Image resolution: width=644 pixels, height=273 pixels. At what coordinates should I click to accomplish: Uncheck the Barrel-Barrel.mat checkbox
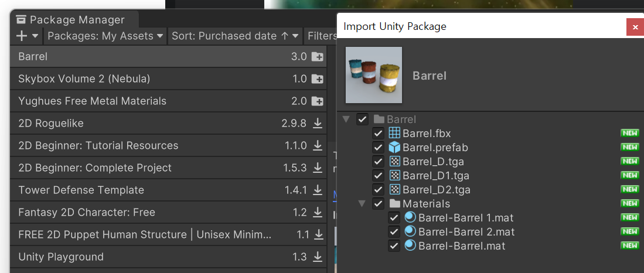click(x=394, y=246)
